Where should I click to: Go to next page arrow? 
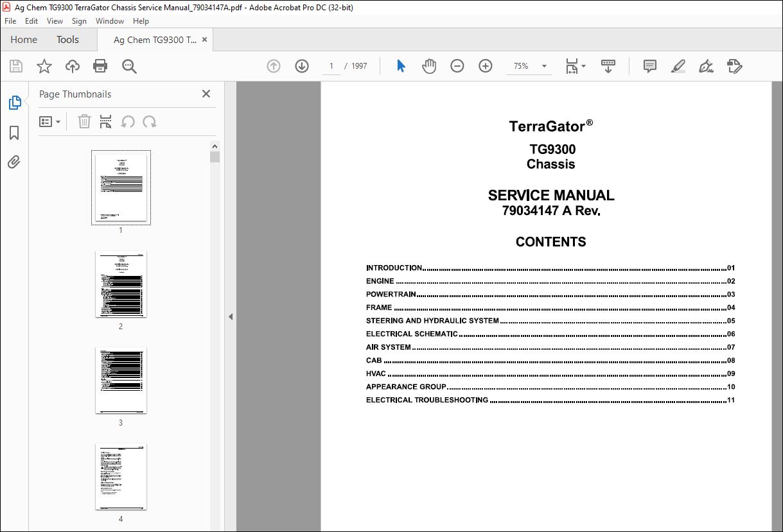tap(302, 66)
